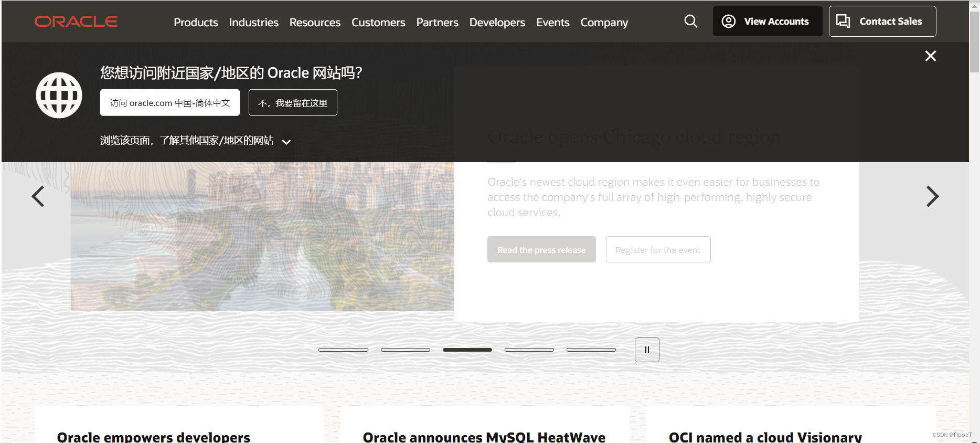Click Register for the event button
The width and height of the screenshot is (980, 443).
658,249
